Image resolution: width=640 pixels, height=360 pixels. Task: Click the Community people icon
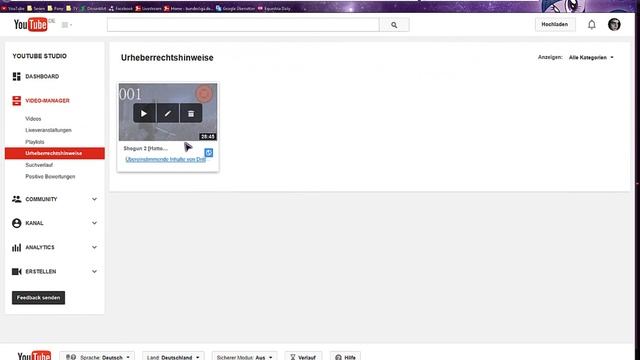(x=16, y=199)
